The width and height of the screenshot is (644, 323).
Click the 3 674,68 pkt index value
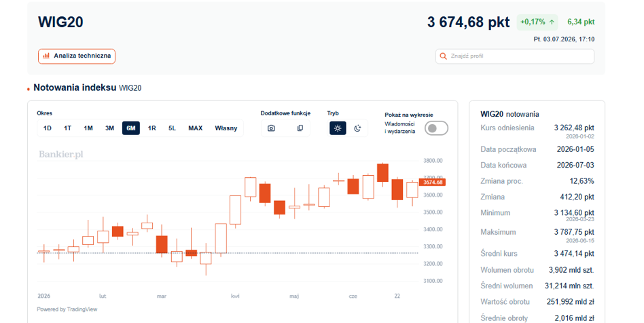(468, 22)
